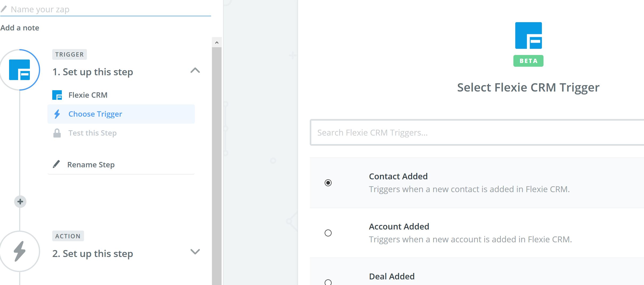The height and width of the screenshot is (285, 644).
Task: Click the lock icon beside Test this Step
Action: (x=57, y=133)
